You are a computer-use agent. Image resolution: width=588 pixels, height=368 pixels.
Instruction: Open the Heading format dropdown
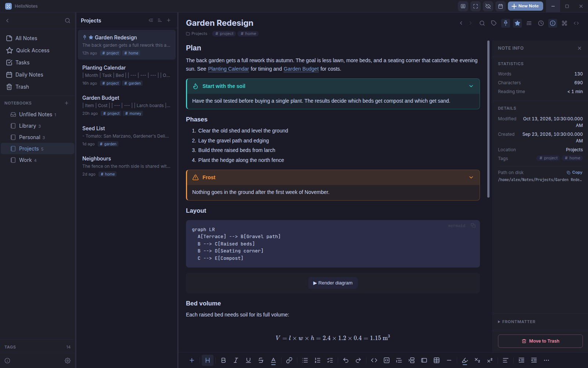(208, 360)
